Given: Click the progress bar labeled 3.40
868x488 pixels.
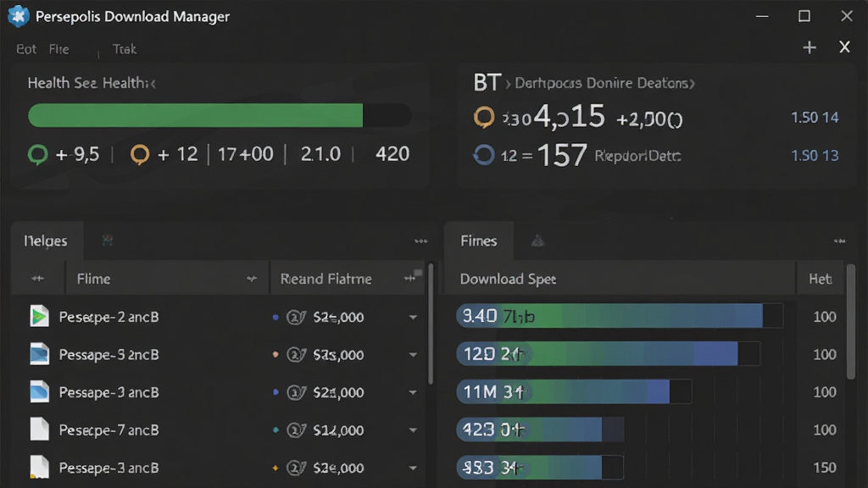Looking at the screenshot, I should click(620, 316).
